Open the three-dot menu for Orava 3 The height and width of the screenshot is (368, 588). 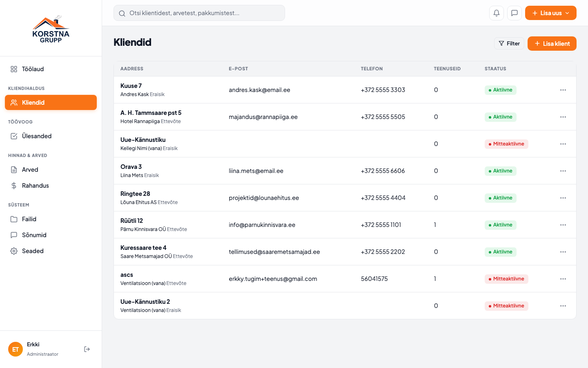[563, 171]
